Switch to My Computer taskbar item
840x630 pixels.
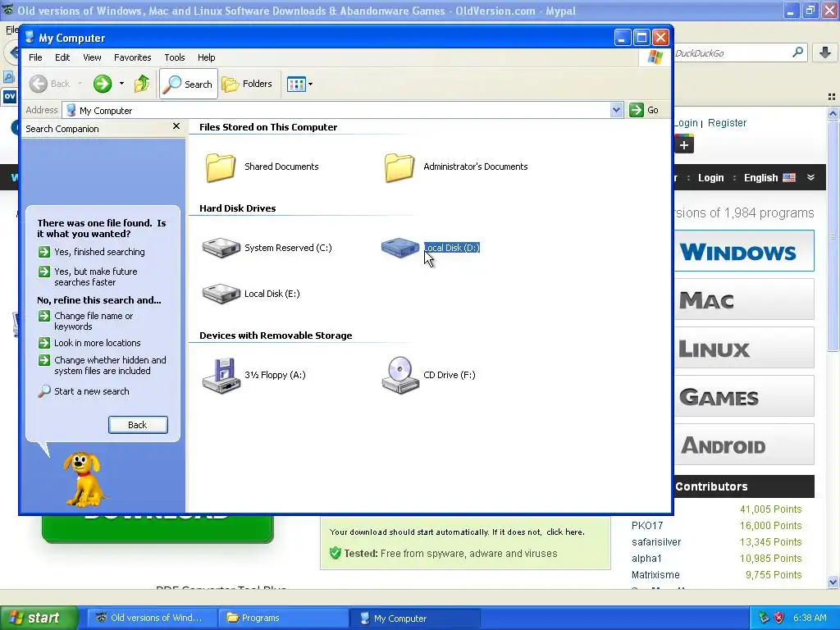(414, 618)
